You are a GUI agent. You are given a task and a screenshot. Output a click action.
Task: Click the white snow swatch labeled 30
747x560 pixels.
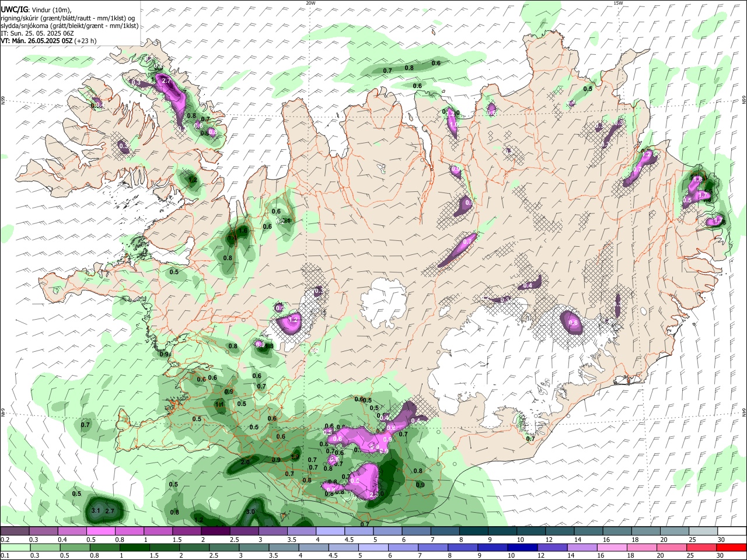click(731, 531)
